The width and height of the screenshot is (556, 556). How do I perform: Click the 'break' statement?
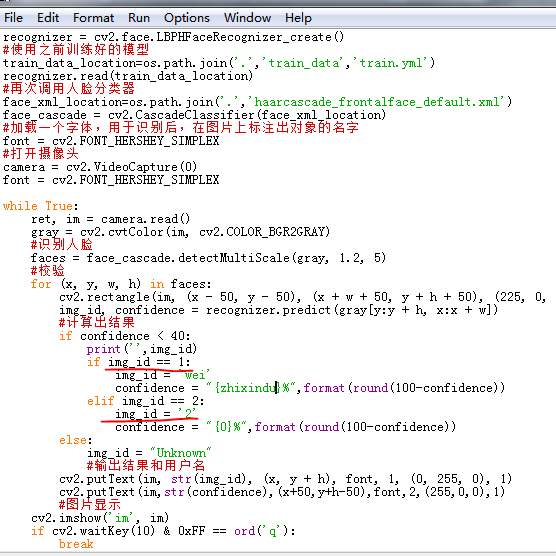pos(76,544)
